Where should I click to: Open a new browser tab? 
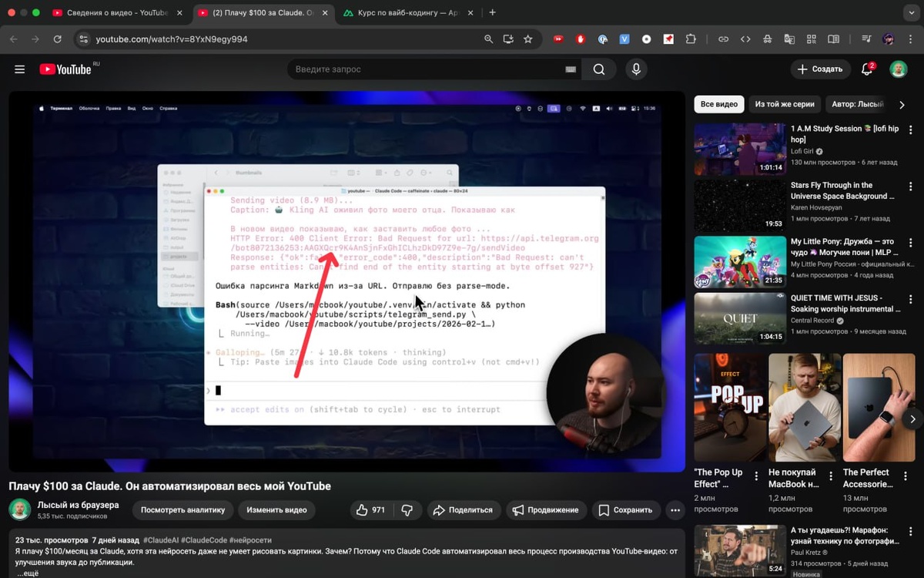pos(493,12)
